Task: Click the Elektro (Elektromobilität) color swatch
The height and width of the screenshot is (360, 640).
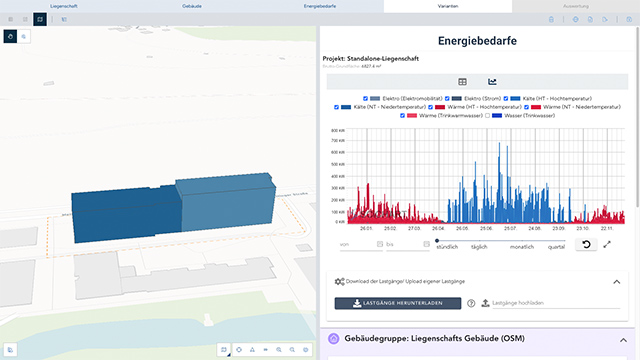Action: tap(375, 98)
